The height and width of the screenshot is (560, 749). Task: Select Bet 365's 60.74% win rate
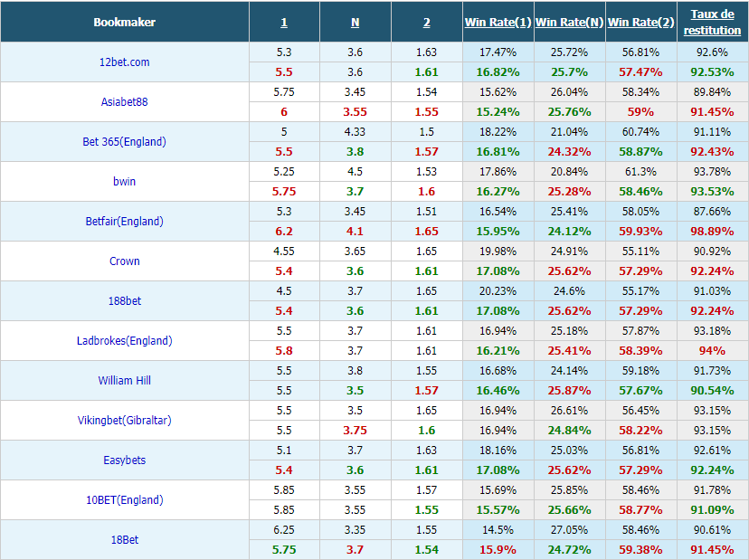tap(640, 132)
